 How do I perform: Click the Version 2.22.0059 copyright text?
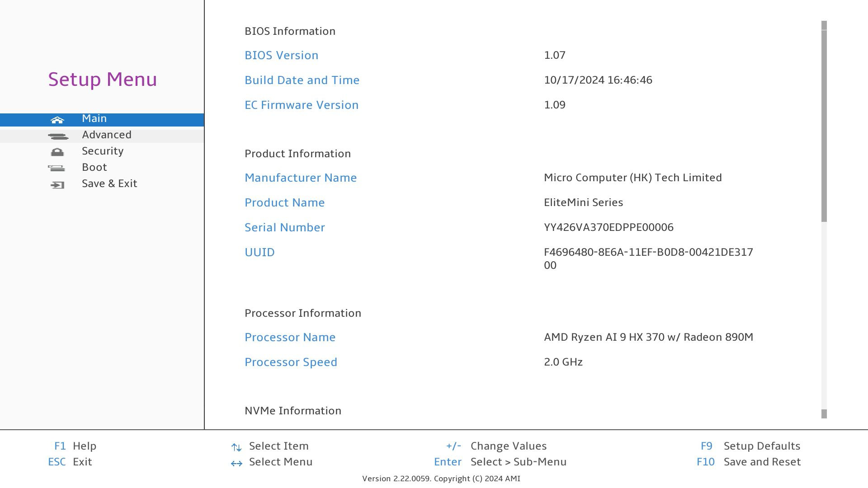441,479
